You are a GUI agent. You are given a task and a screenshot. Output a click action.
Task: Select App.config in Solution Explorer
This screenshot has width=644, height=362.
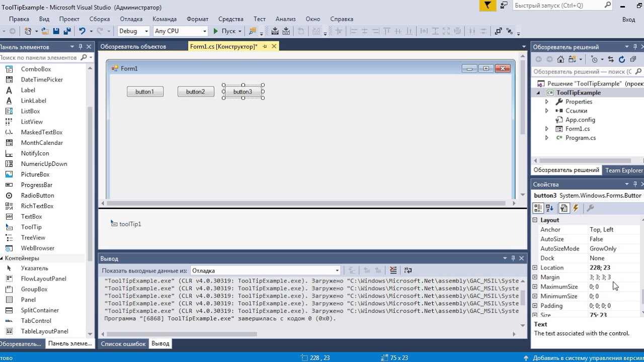tap(580, 120)
